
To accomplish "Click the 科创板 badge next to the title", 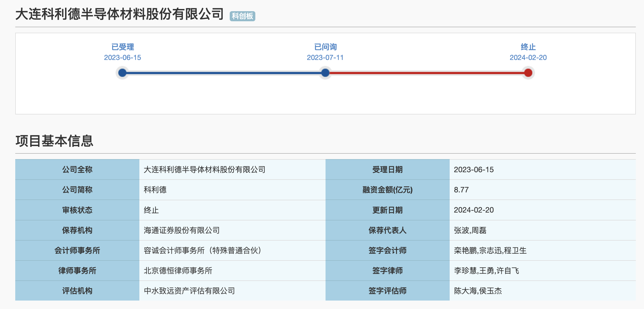I will click(242, 16).
